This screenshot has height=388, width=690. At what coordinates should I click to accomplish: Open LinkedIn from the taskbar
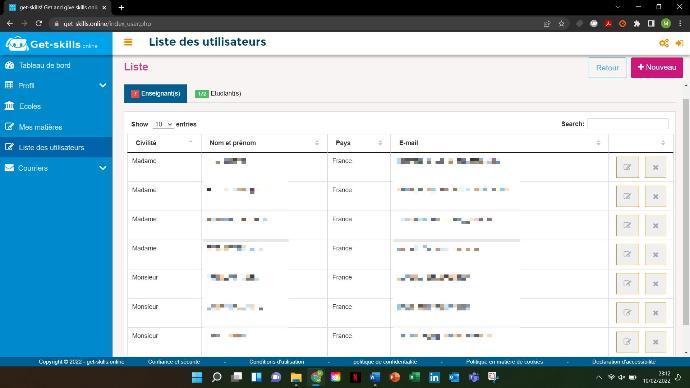click(434, 377)
